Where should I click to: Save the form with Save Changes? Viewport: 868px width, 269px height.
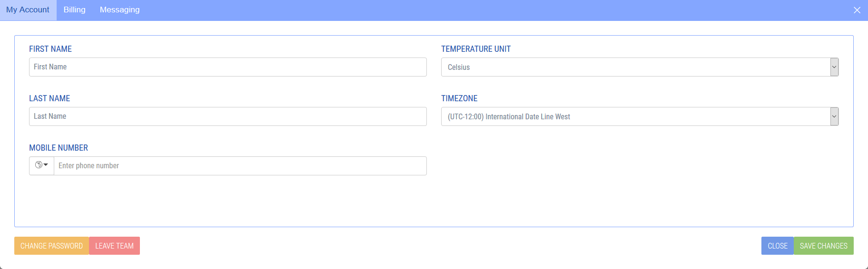[823, 246]
